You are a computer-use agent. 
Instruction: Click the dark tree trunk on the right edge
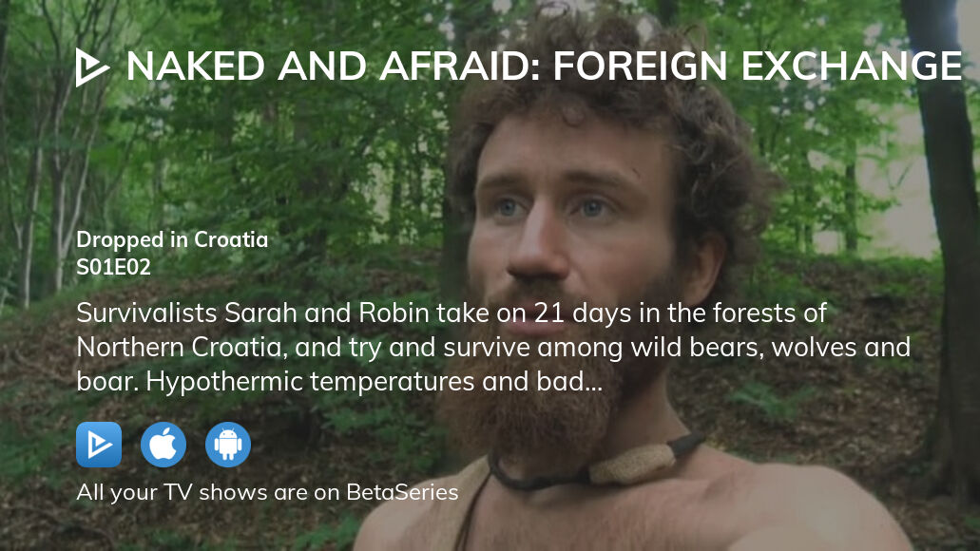(x=947, y=250)
